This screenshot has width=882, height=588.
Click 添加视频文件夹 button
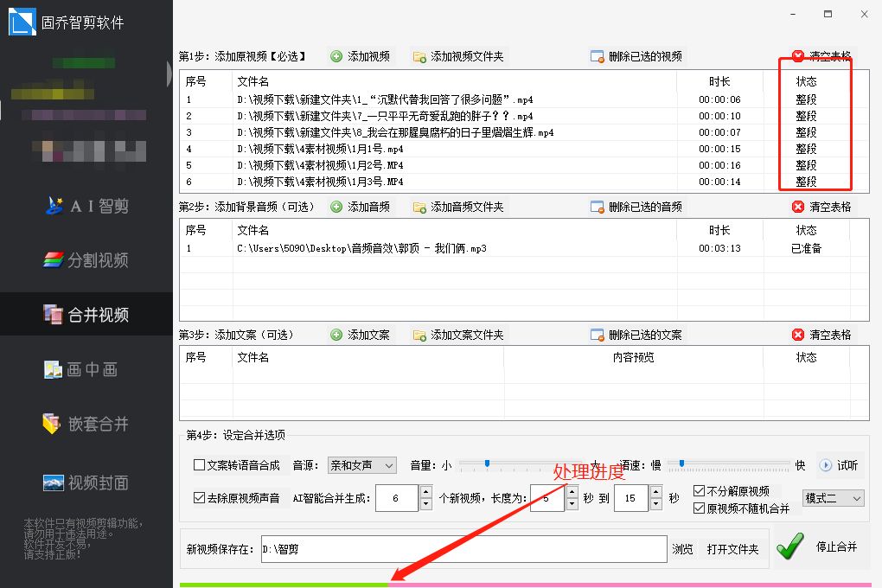pyautogui.click(x=458, y=56)
